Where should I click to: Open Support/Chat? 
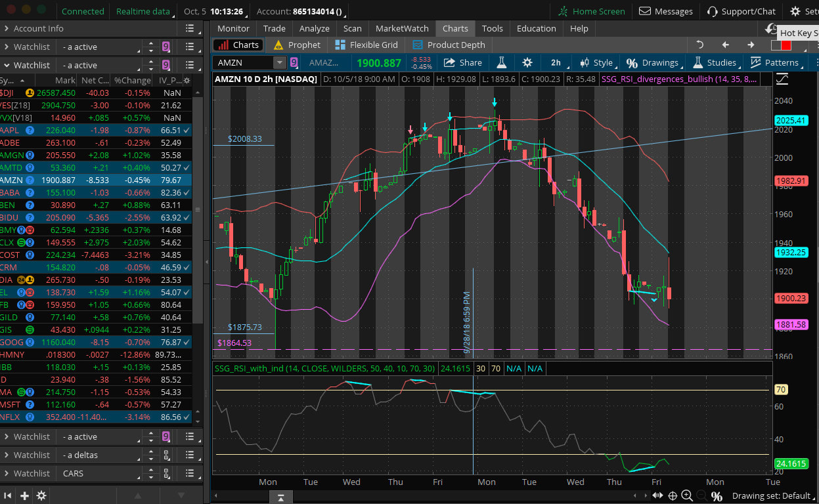coord(742,11)
